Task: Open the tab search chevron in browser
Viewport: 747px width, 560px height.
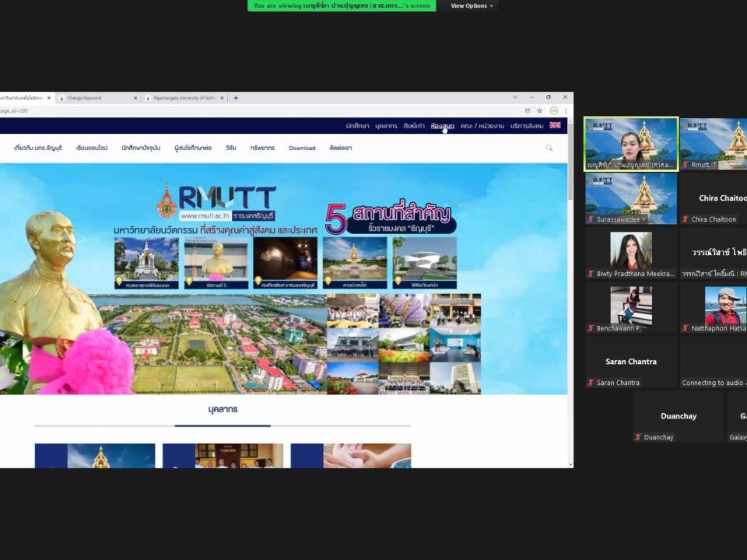Action: (x=515, y=97)
